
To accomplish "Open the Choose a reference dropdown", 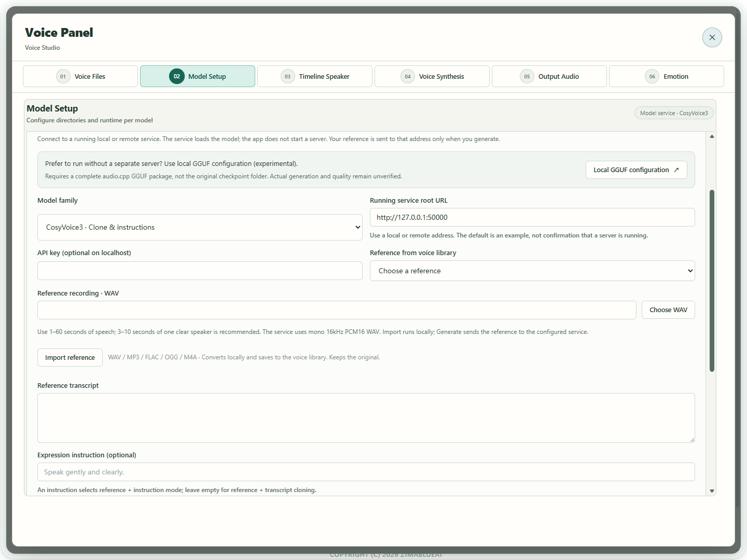I will (532, 271).
